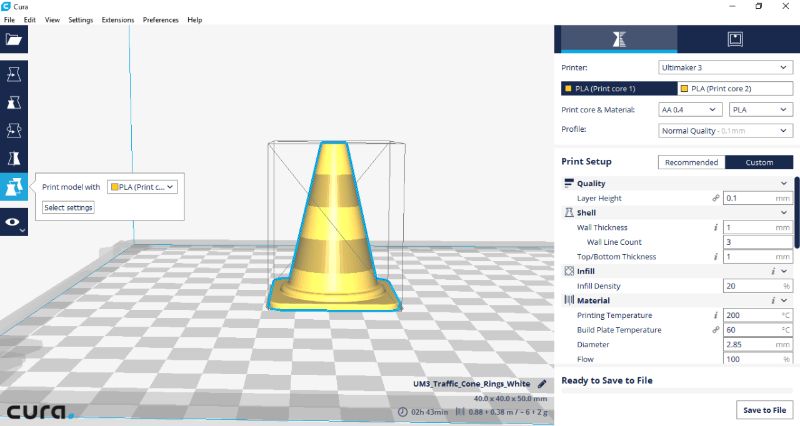Viewport: 800px width, 426px height.
Task: Click the info icon next to Printing Temperature
Action: [716, 315]
